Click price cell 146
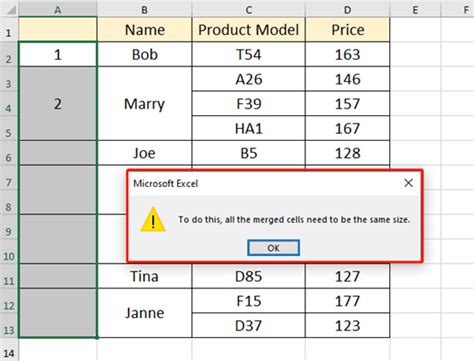Screen dimensions: 474x361 [347, 79]
